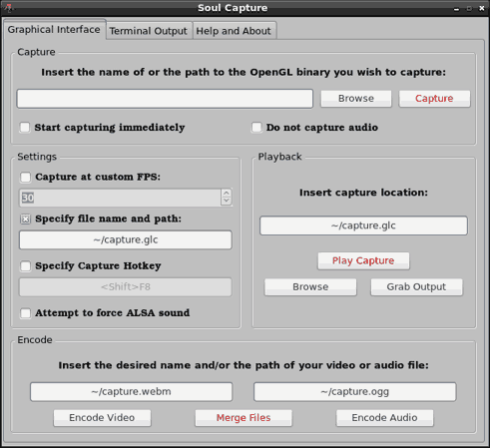Image resolution: width=490 pixels, height=448 pixels.
Task: Uncheck Specify file name and path
Action: point(26,219)
